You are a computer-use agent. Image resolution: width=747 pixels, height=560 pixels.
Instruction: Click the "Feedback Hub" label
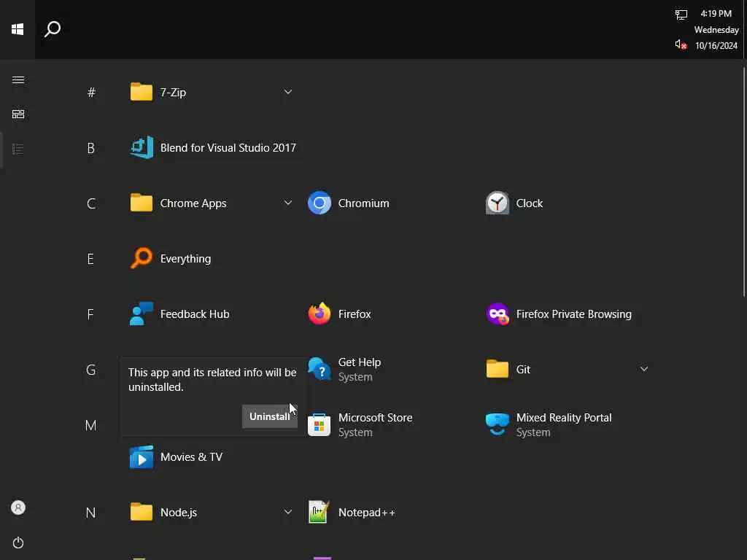[x=194, y=314]
